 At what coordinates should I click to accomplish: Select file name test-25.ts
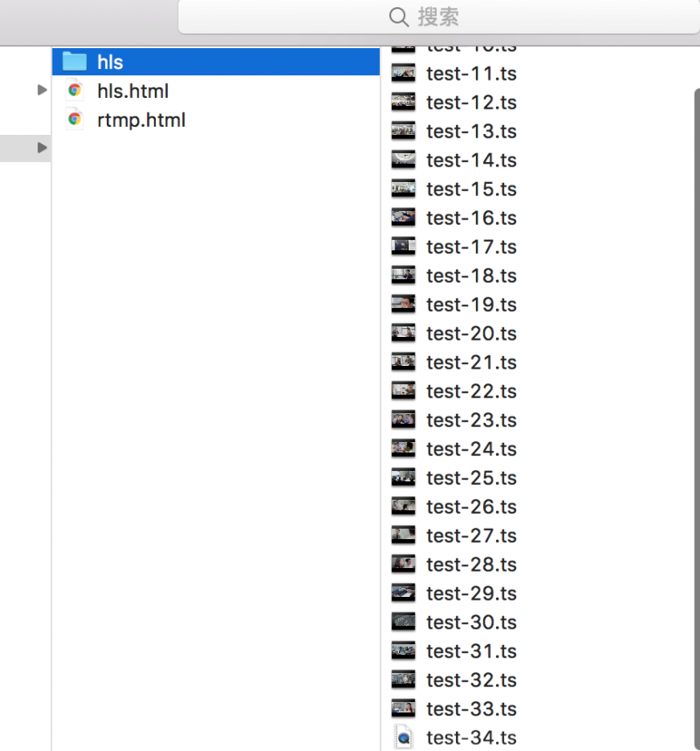tap(472, 478)
